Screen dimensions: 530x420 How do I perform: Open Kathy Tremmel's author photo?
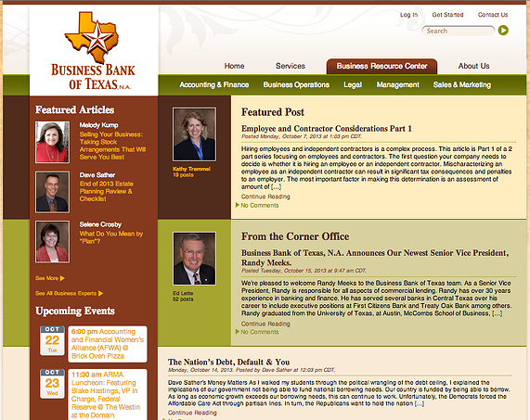[x=194, y=134]
